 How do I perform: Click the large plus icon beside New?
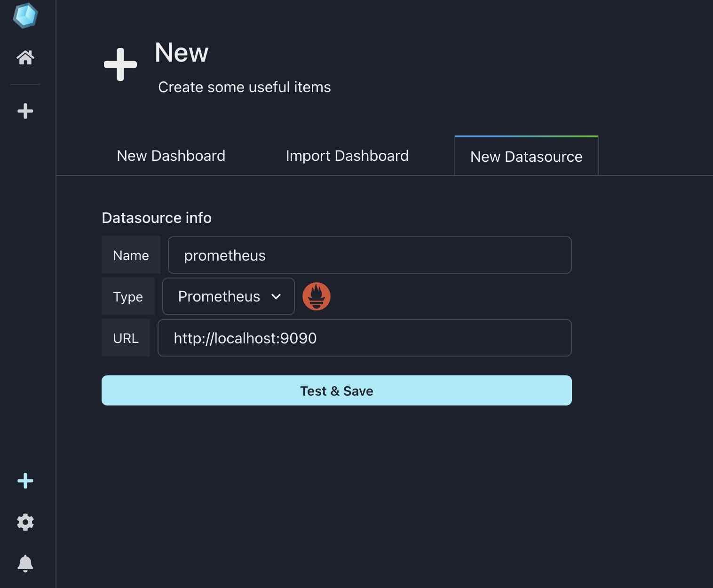click(120, 64)
